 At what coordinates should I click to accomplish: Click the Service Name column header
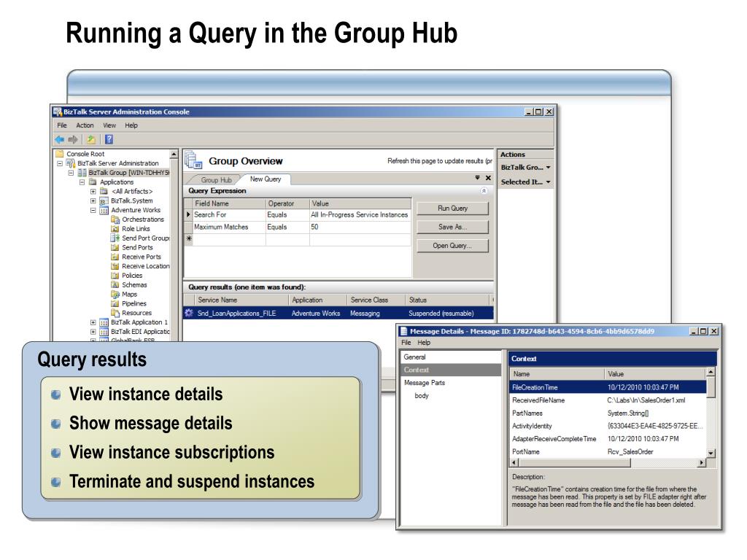(x=241, y=300)
